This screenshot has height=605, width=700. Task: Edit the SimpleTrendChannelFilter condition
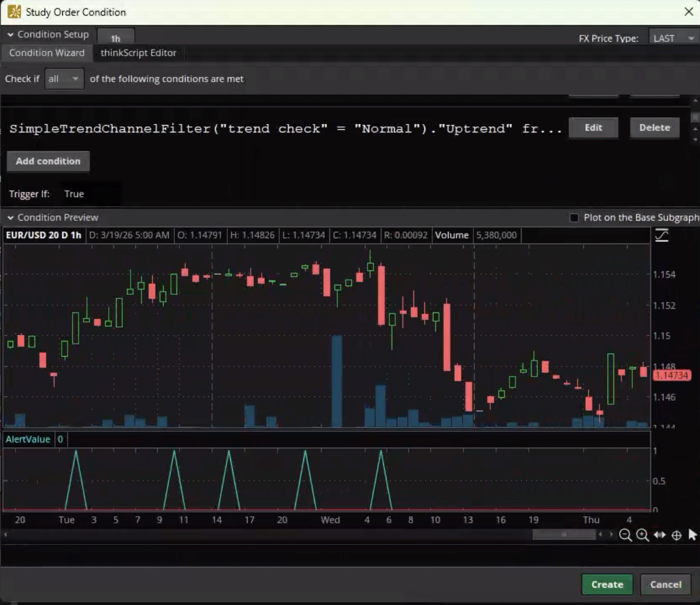593,128
